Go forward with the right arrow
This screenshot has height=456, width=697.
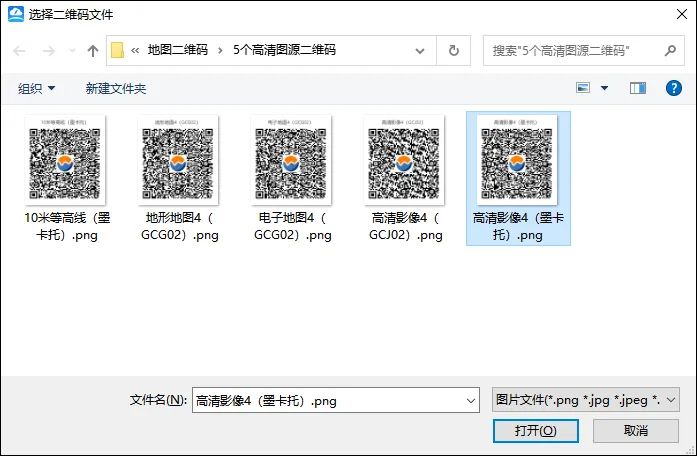pos(48,51)
